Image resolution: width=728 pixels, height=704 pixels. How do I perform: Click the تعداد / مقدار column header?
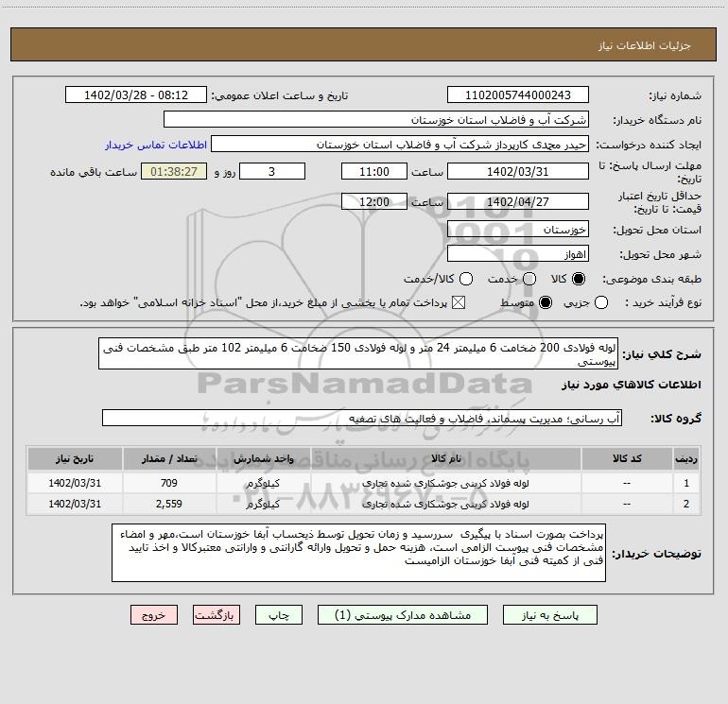(x=169, y=458)
